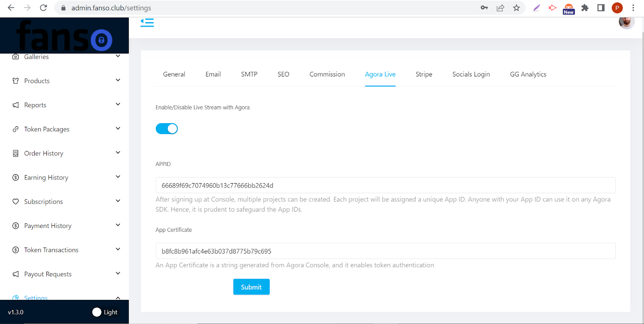
Task: Select the Agora Live tab
Action: (x=380, y=74)
